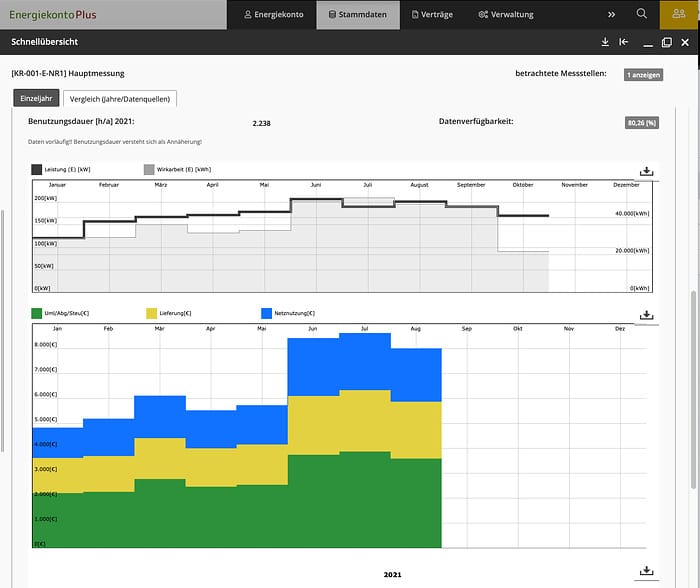
Task: Pop out the panel into a window
Action: [667, 42]
